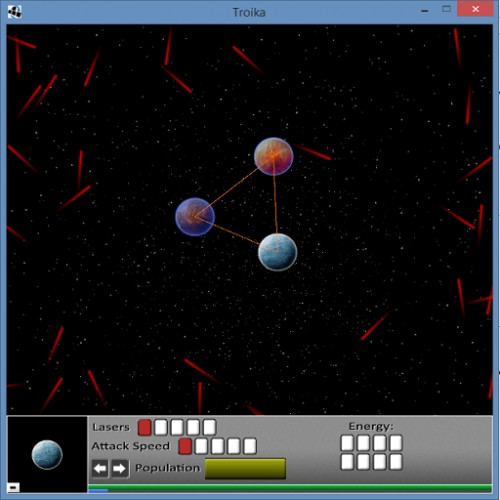
Task: Click the left arrow planet selector
Action: (x=100, y=469)
